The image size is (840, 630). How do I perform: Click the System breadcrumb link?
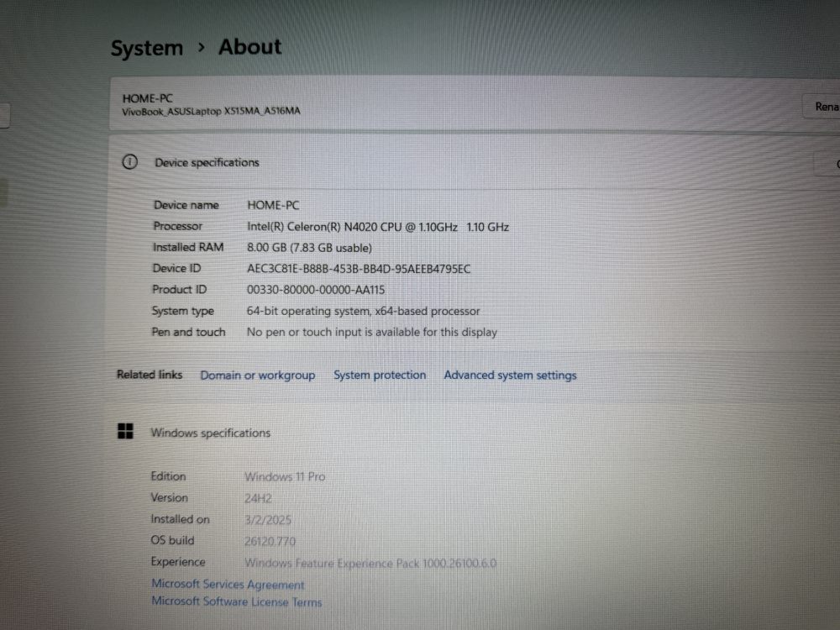coord(147,48)
